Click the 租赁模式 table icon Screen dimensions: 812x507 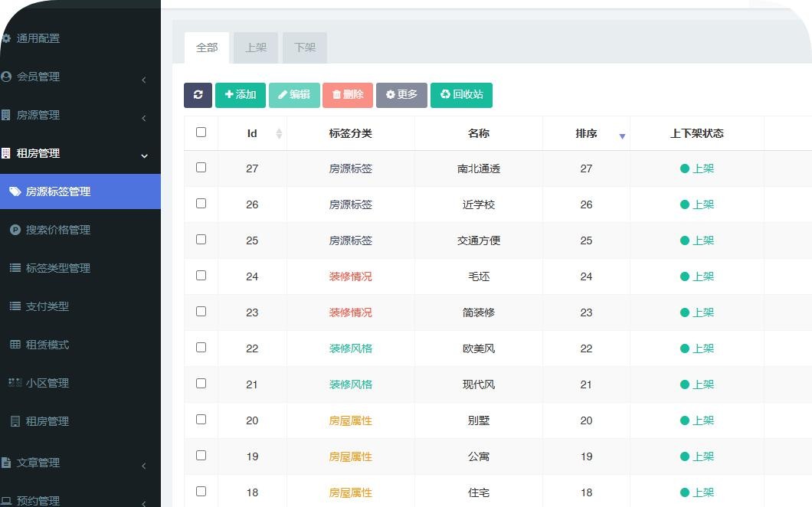(x=15, y=345)
